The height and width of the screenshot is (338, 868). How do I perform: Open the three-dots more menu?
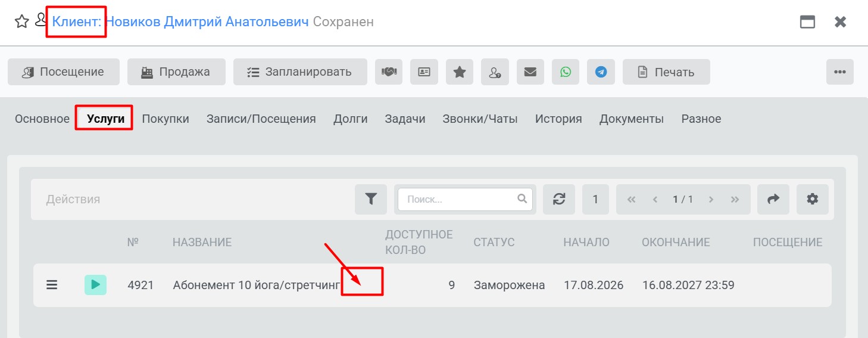[x=840, y=72]
